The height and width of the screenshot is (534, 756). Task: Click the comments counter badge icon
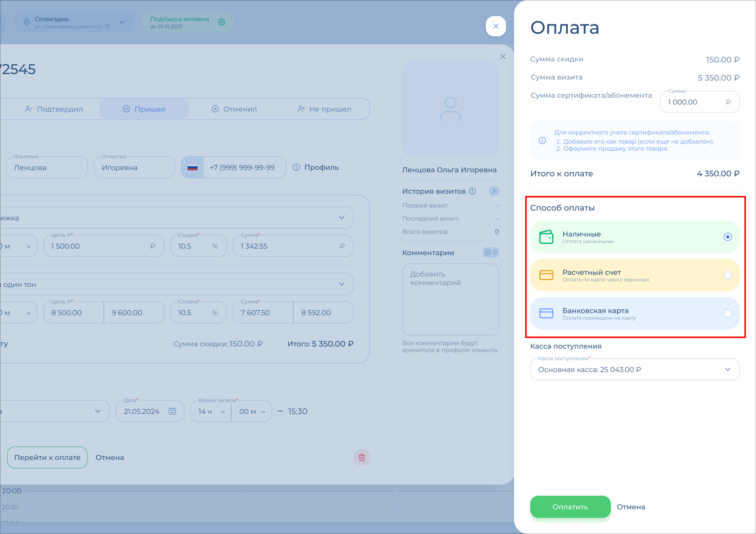pos(491,253)
